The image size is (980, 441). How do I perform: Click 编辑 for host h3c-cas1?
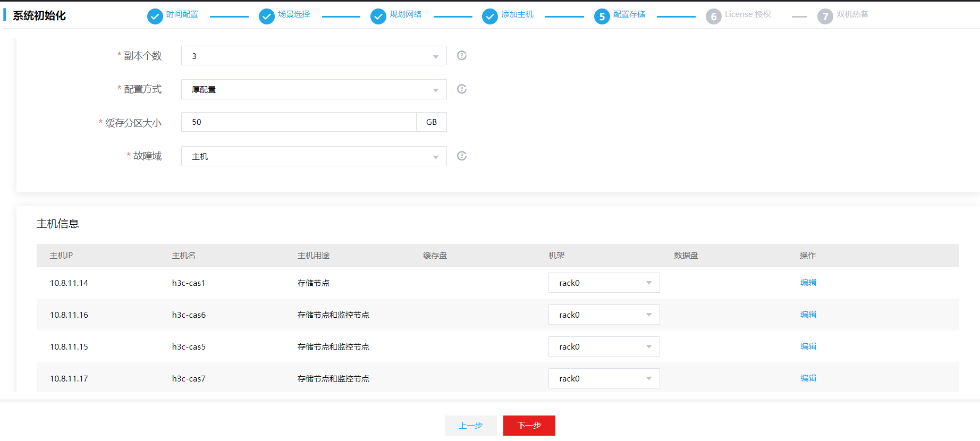(x=808, y=283)
